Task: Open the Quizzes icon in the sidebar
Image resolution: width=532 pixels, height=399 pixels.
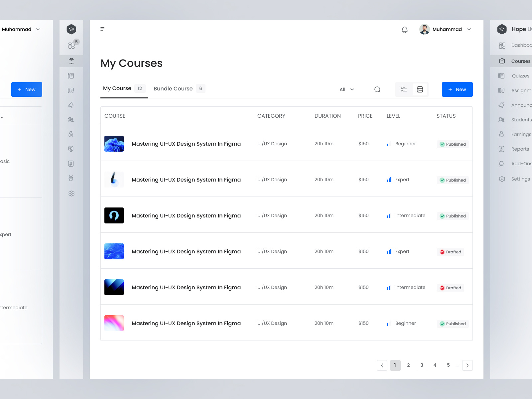Action: click(x=71, y=75)
